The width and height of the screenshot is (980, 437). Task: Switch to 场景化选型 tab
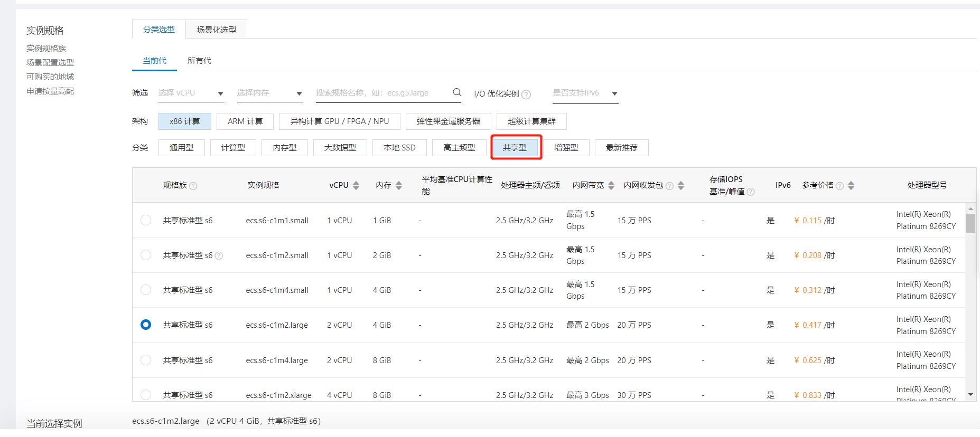(217, 30)
